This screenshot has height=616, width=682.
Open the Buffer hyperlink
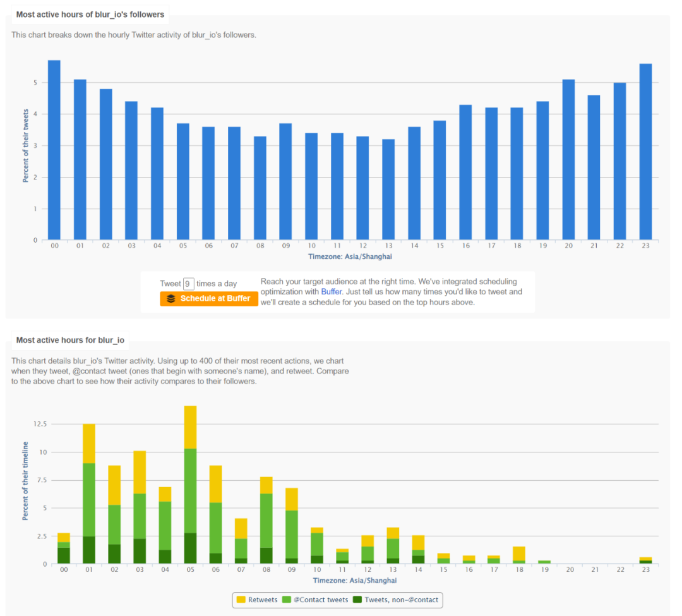coord(332,292)
